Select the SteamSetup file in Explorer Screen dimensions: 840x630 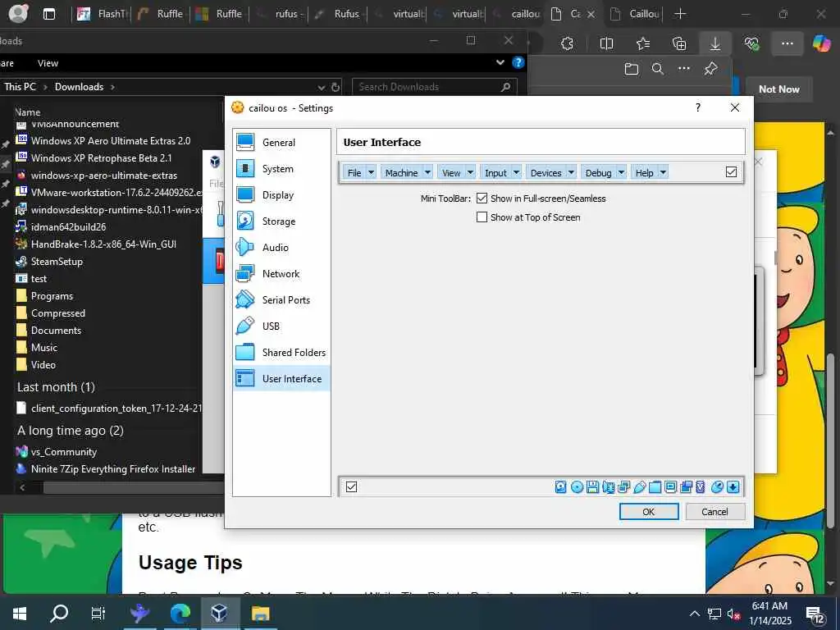coord(57,262)
